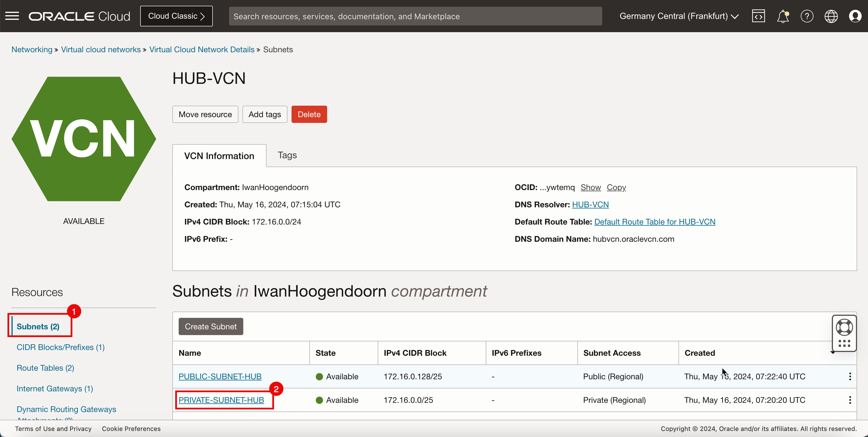This screenshot has height=437, width=868.
Task: Open the hamburger navigation menu
Action: click(12, 16)
